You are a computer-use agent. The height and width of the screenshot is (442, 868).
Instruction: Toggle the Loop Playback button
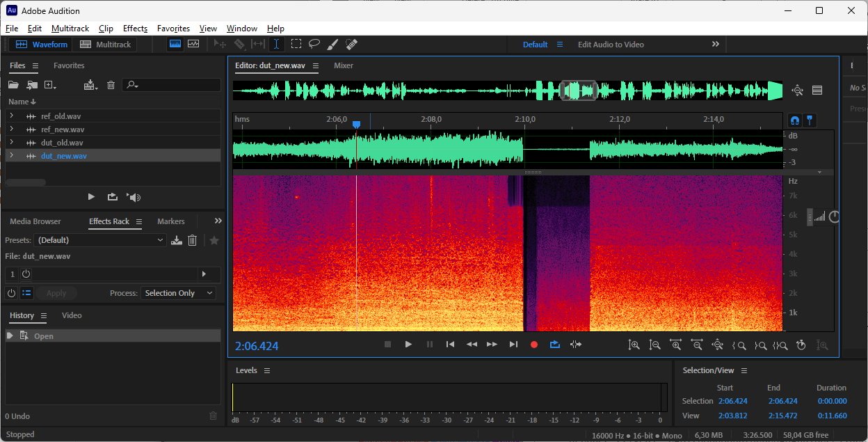click(x=554, y=345)
